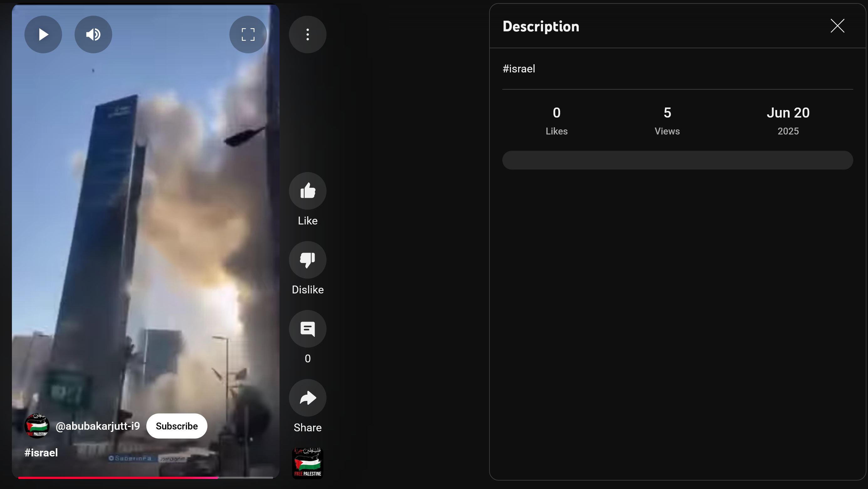868x489 pixels.
Task: Open #israel hashtag in Description panel
Action: click(x=519, y=69)
